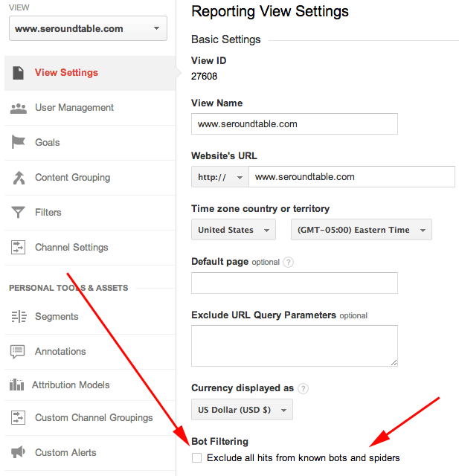Open the VIEW selector dropdown www.seroundtable.com

[x=88, y=28]
